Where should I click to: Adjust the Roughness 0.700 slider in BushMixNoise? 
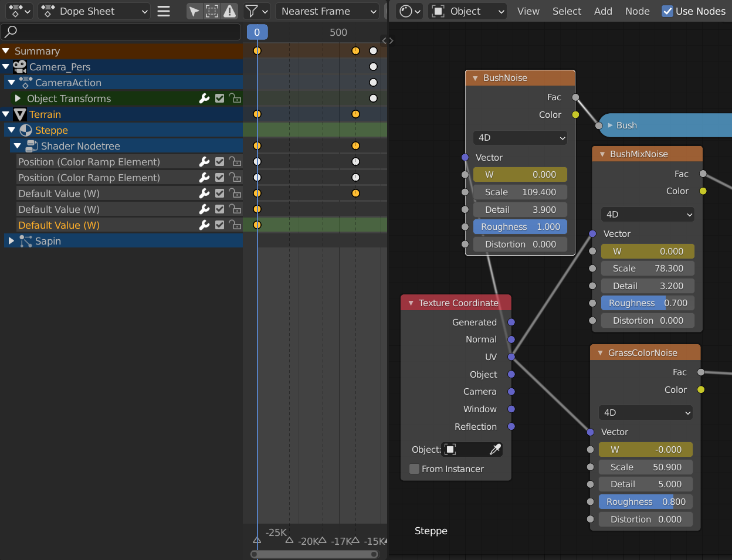[x=648, y=303]
